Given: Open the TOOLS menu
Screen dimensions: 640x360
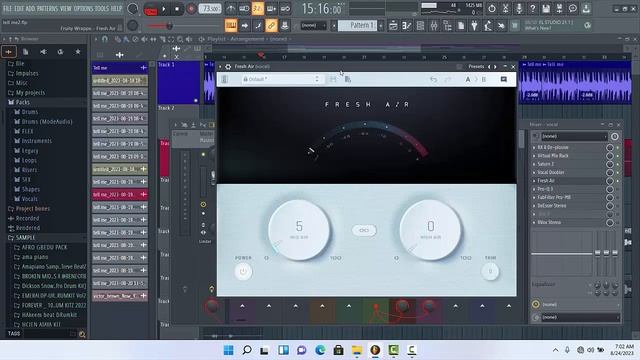Looking at the screenshot, I should (102, 8).
